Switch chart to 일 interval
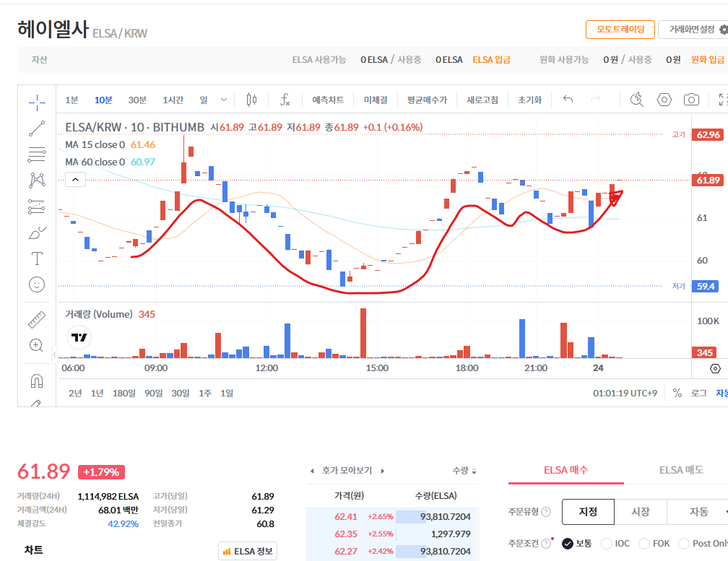728x561 pixels. [204, 100]
